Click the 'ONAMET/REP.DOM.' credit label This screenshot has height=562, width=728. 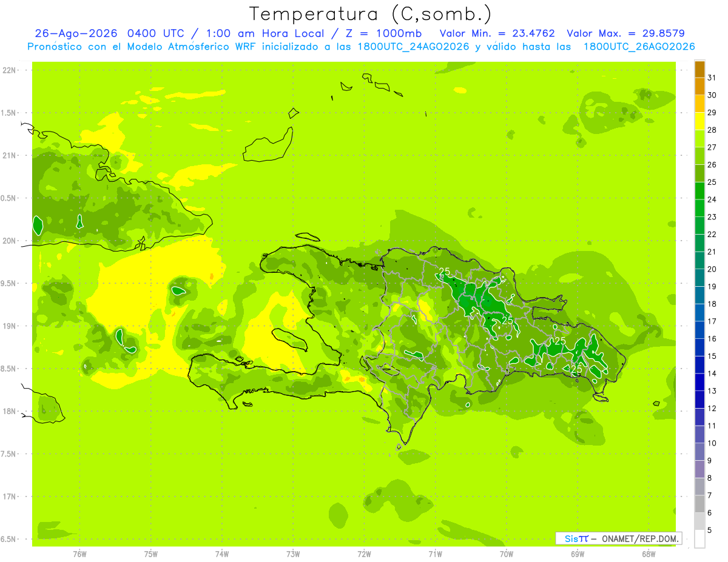(641, 538)
